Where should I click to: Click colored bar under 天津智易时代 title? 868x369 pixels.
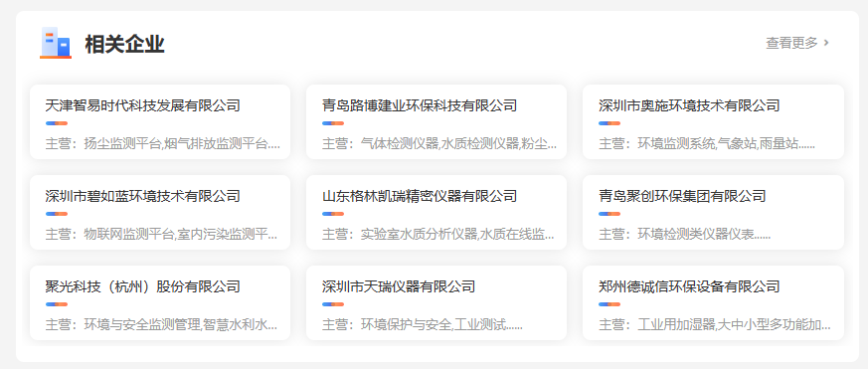point(57,123)
